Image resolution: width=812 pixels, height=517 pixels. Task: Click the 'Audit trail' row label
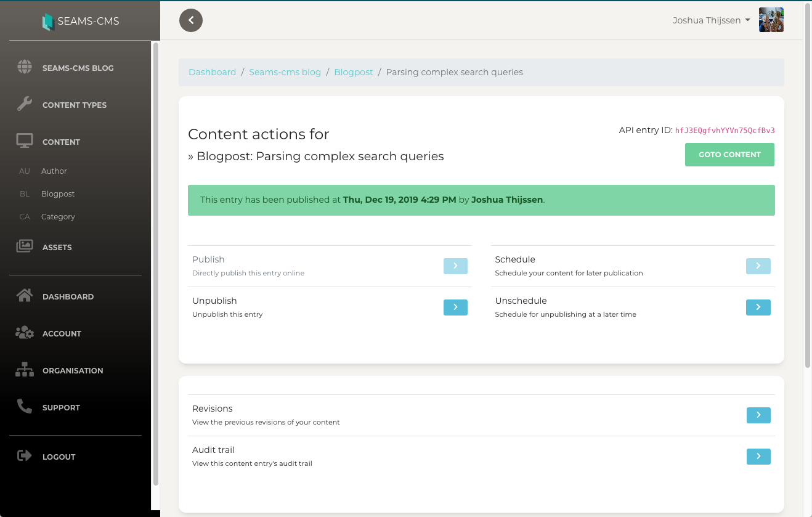click(213, 450)
